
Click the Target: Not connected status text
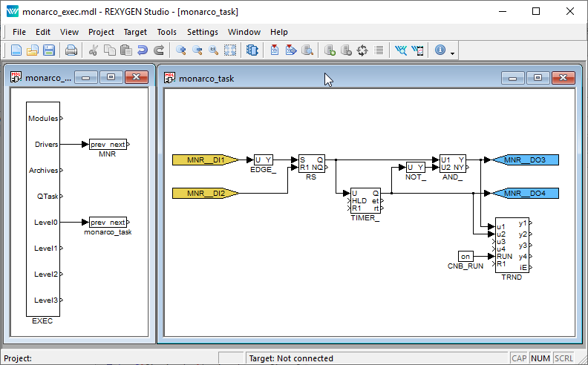click(291, 358)
